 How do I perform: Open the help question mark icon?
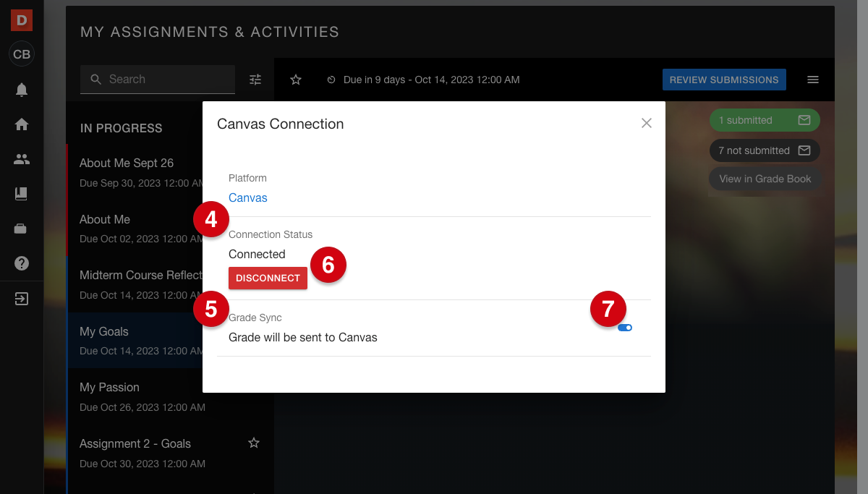(x=22, y=263)
